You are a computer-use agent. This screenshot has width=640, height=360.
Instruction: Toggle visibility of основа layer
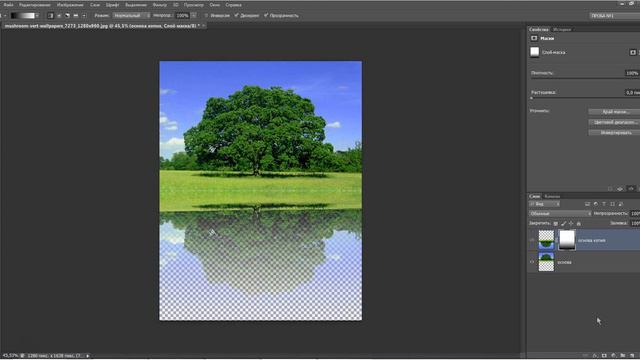tap(532, 262)
